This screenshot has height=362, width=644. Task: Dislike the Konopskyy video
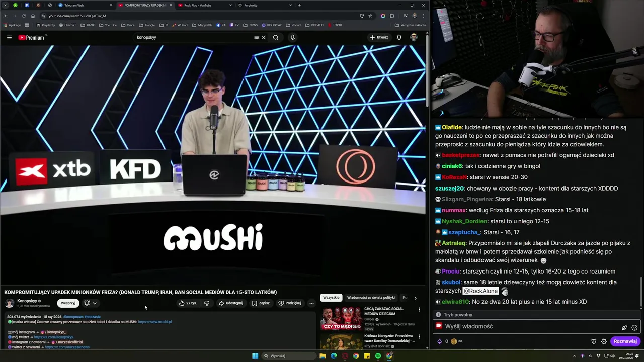[207, 303]
